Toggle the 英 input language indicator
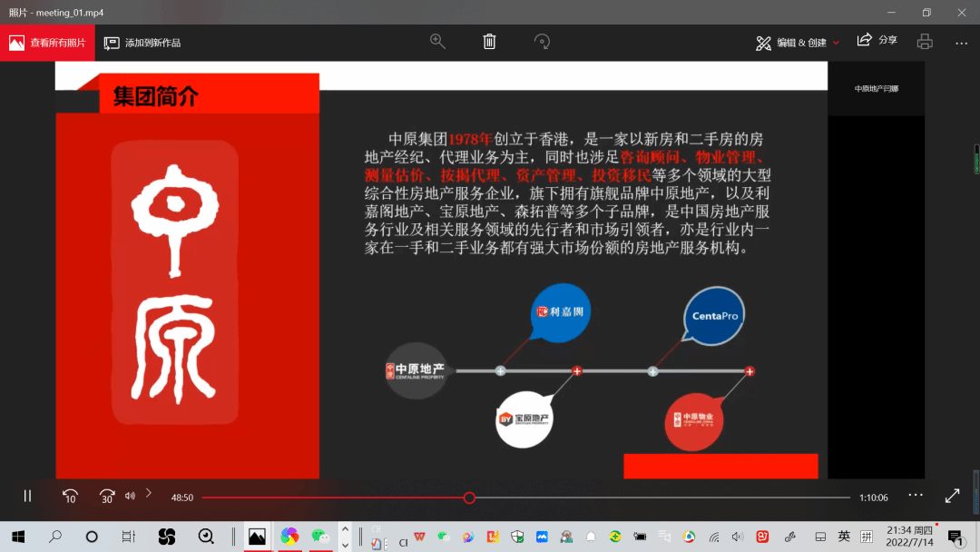Image resolution: width=980 pixels, height=552 pixels. [844, 537]
